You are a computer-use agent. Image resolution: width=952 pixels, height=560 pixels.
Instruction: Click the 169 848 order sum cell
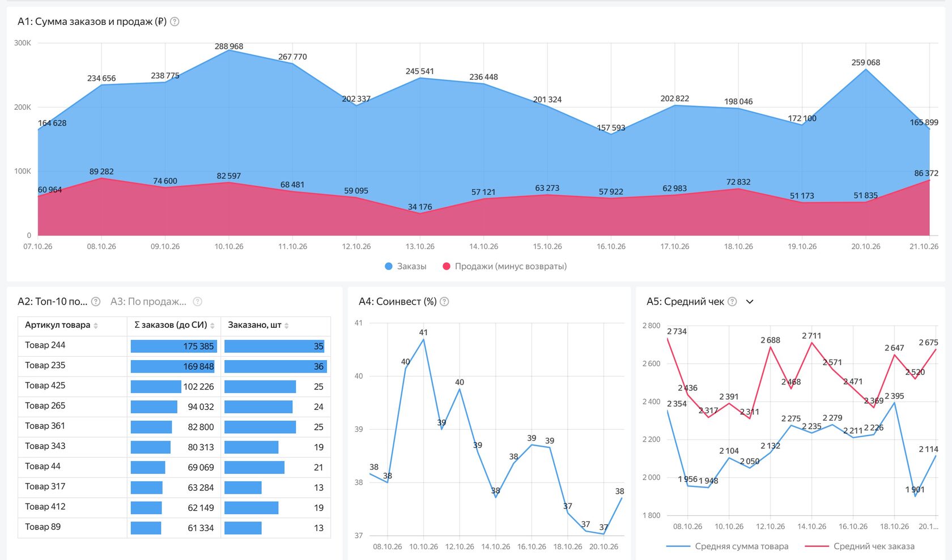pos(173,367)
